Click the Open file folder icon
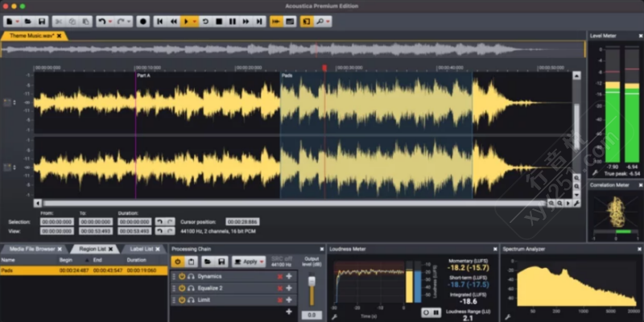Viewport: 644px width, 322px height. coord(27,22)
